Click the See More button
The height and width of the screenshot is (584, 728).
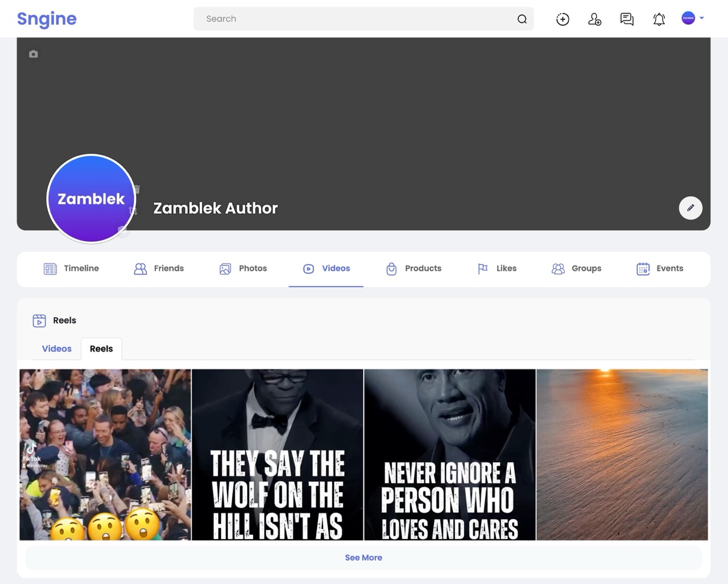(363, 558)
